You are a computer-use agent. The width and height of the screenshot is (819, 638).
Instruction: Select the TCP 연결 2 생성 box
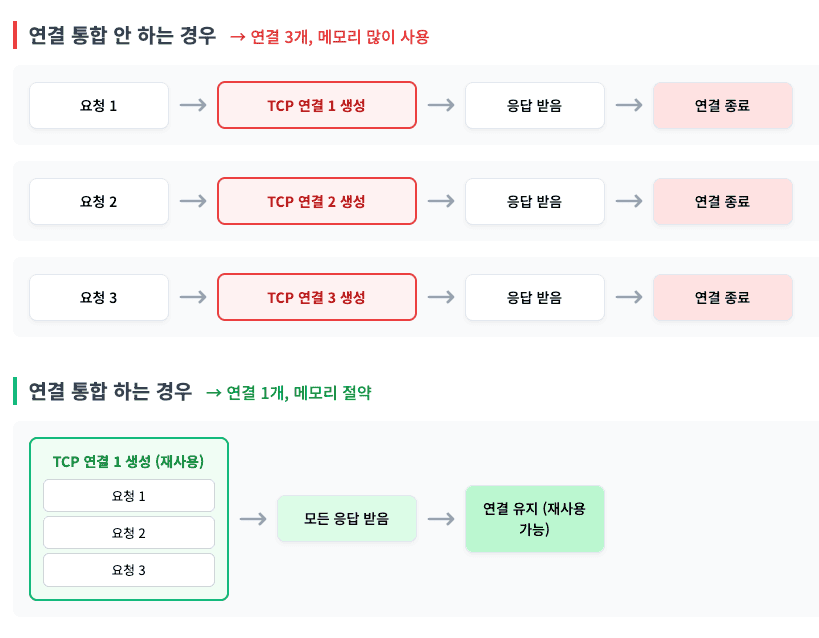(316, 201)
